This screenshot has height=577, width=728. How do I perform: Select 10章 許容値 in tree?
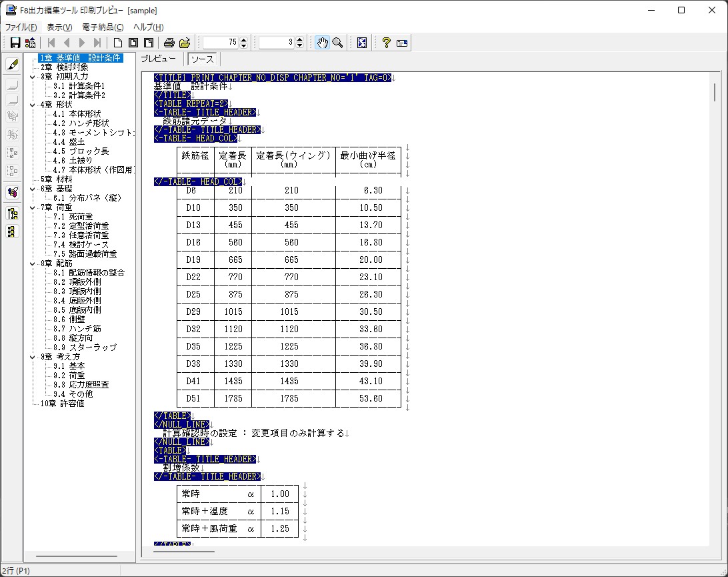point(62,404)
